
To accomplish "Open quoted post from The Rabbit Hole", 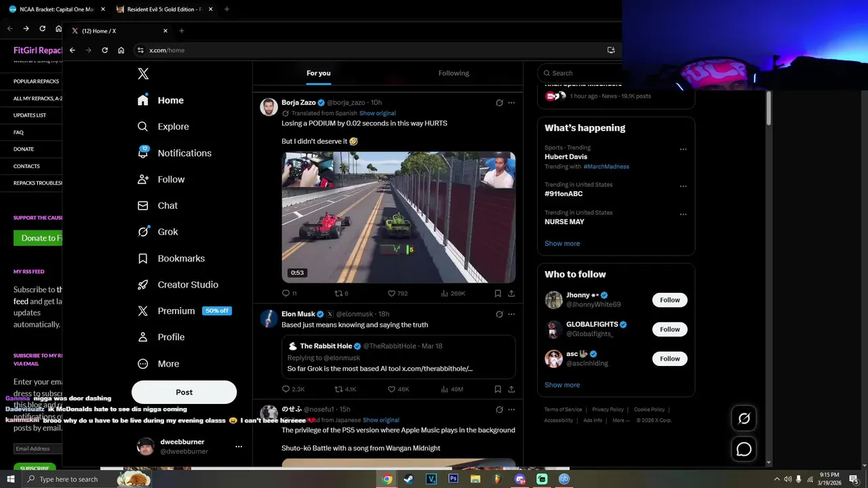I will tap(399, 357).
